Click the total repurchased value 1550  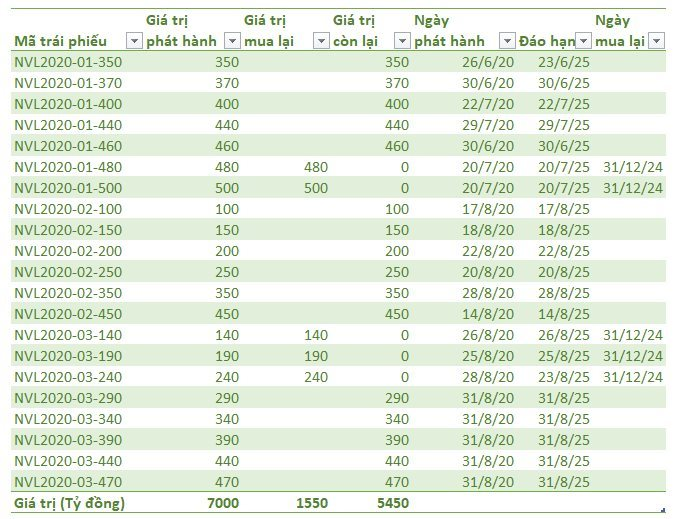(x=311, y=503)
